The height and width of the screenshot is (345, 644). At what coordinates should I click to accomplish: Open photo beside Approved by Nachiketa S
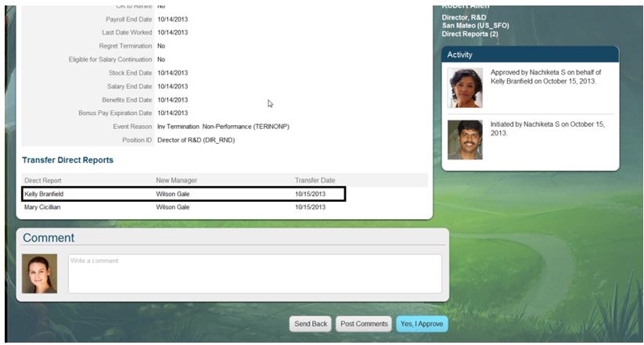465,88
